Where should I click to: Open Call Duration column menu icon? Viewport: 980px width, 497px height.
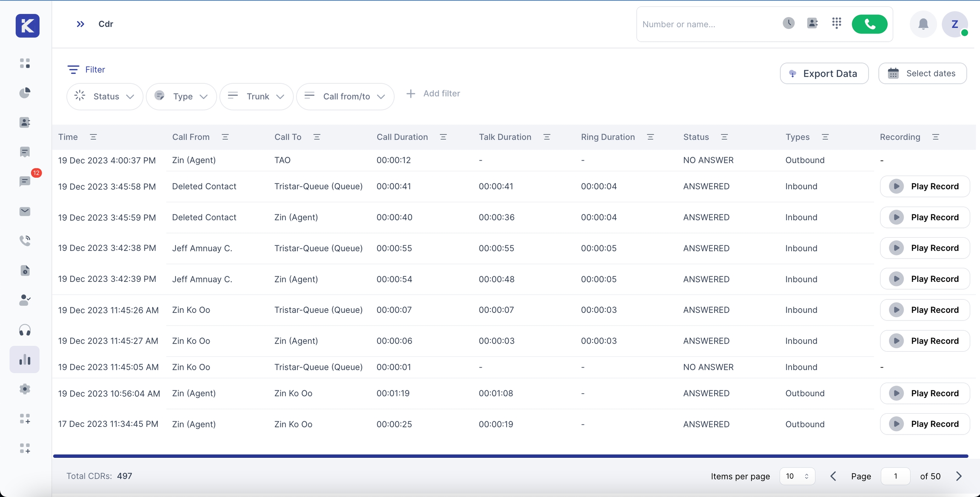(x=443, y=137)
